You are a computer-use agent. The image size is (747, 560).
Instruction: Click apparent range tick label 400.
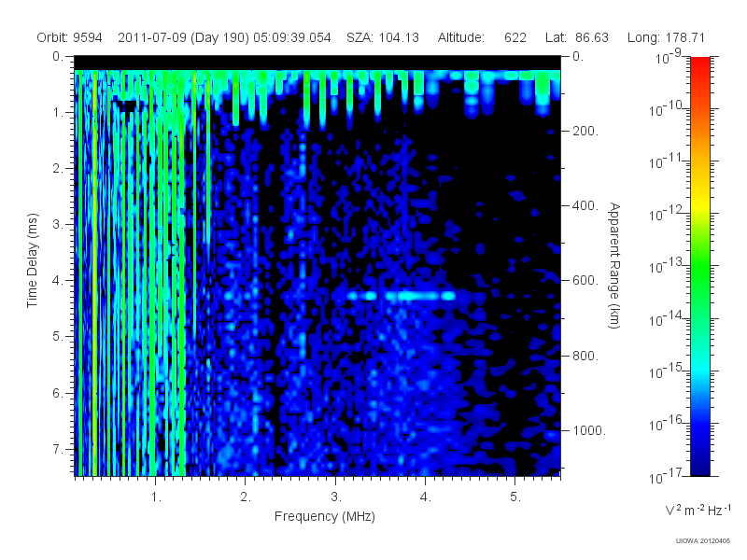[585, 205]
